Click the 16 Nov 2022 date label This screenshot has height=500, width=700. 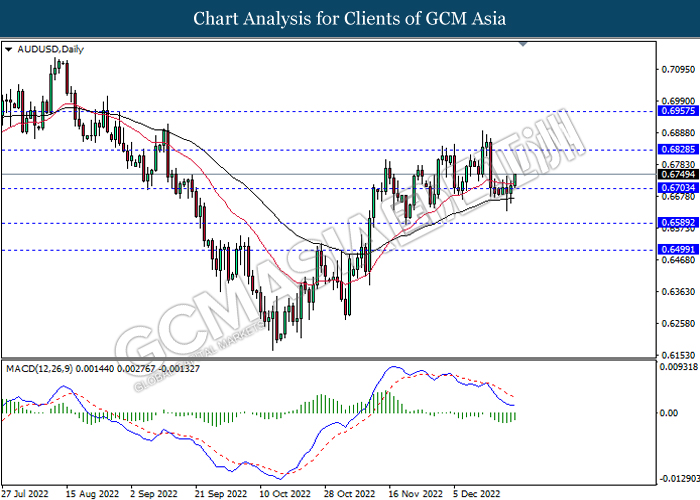tap(415, 494)
